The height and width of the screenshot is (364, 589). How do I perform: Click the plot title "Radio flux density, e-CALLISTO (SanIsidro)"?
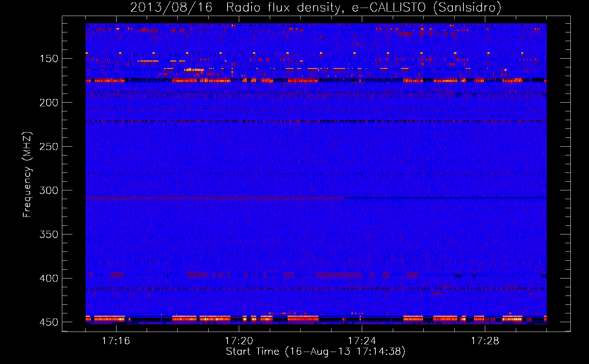click(x=364, y=7)
